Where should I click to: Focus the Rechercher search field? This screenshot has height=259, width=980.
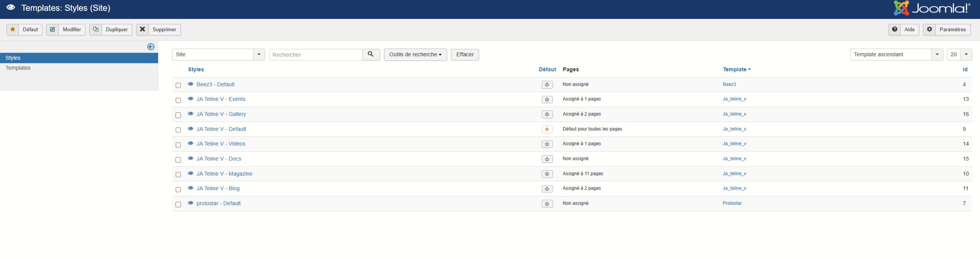[316, 55]
